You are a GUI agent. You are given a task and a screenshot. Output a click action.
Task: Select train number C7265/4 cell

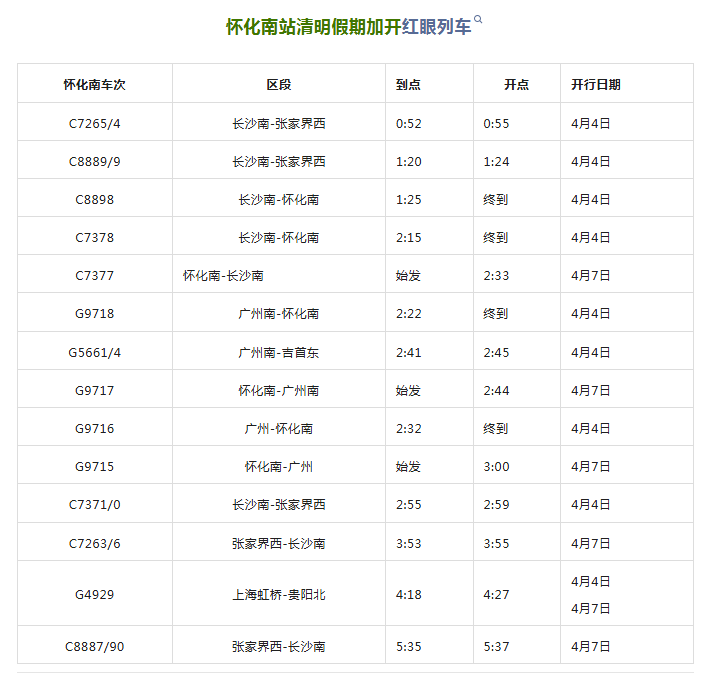tap(95, 123)
